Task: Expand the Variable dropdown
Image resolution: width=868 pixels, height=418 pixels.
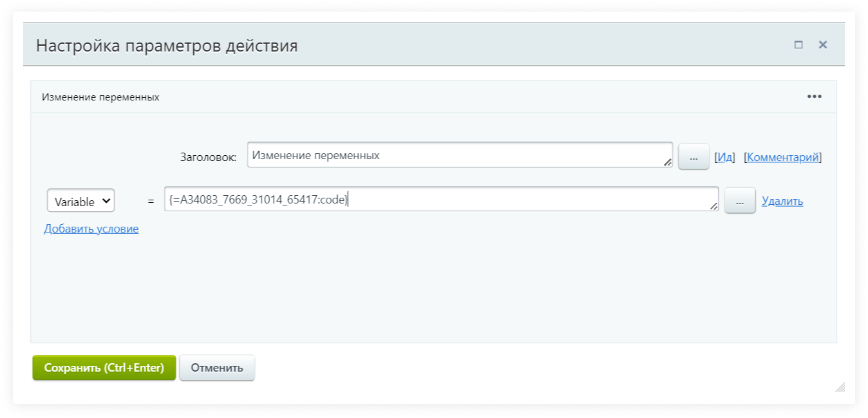Action: (x=81, y=201)
